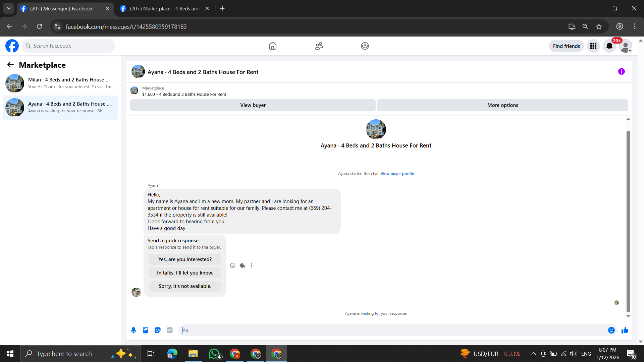Click the voice clip microphone icon
644x362 pixels.
click(x=133, y=330)
